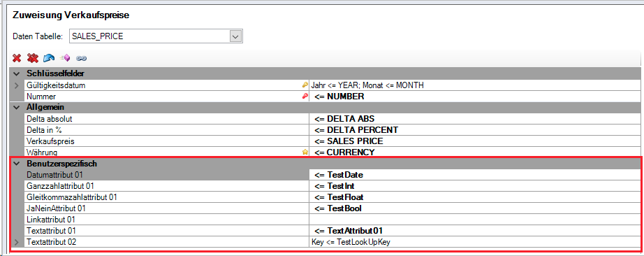
Task: Click the chain link icon
Action: (x=81, y=59)
